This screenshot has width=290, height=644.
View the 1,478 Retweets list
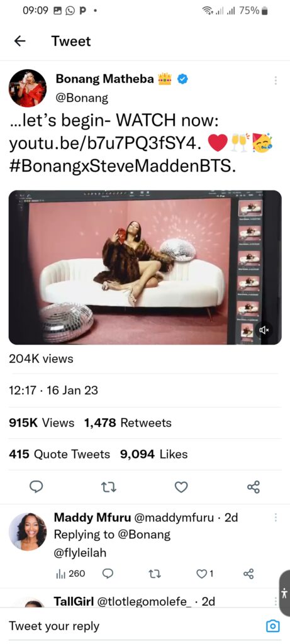coord(128,423)
